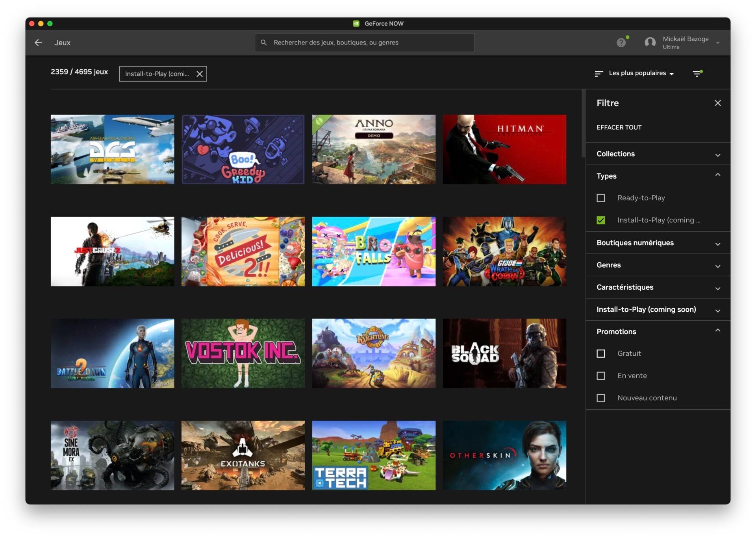
Task: Click the Filtre panel heading
Action: tap(608, 103)
